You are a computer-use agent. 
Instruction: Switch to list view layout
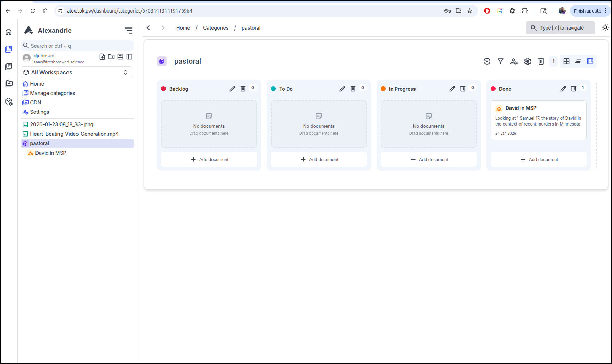[578, 61]
